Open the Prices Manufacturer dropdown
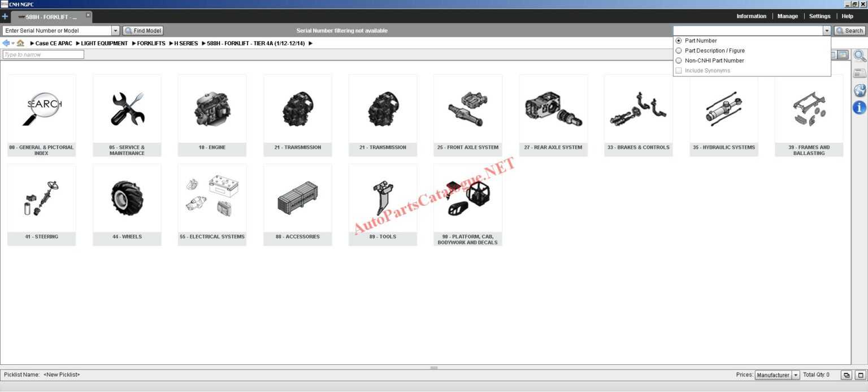This screenshot has height=392, width=868. (x=796, y=375)
